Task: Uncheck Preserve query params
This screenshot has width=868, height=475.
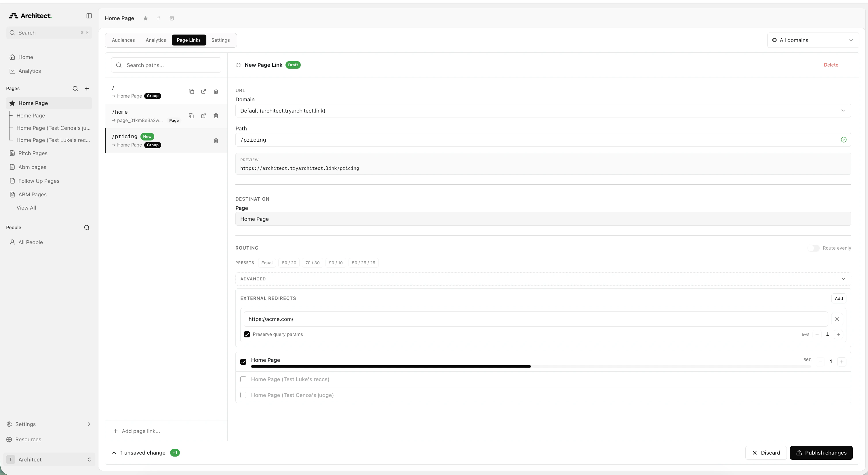Action: (247, 334)
